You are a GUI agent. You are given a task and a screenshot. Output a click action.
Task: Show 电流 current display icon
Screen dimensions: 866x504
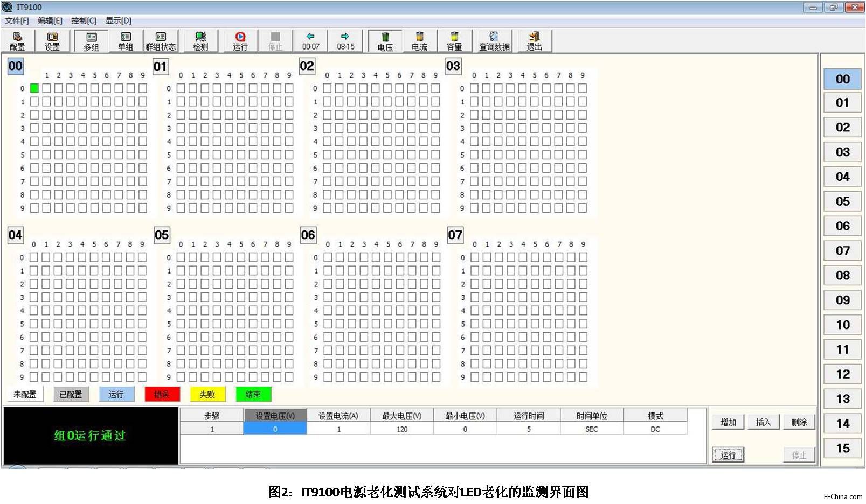point(420,41)
